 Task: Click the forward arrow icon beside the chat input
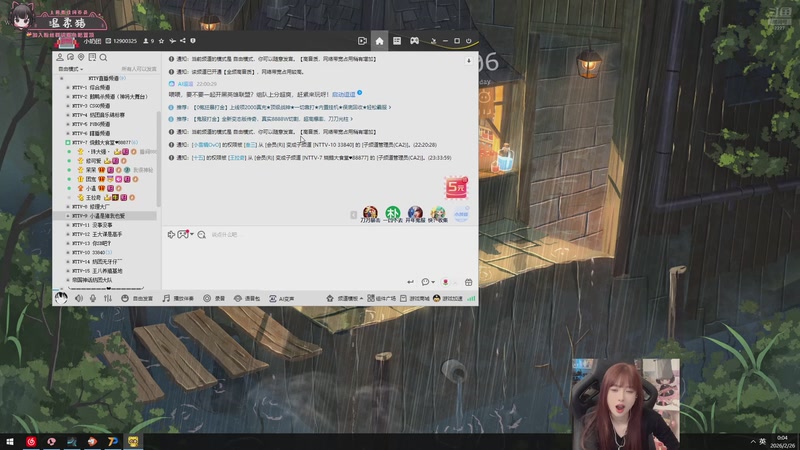[x=171, y=235]
